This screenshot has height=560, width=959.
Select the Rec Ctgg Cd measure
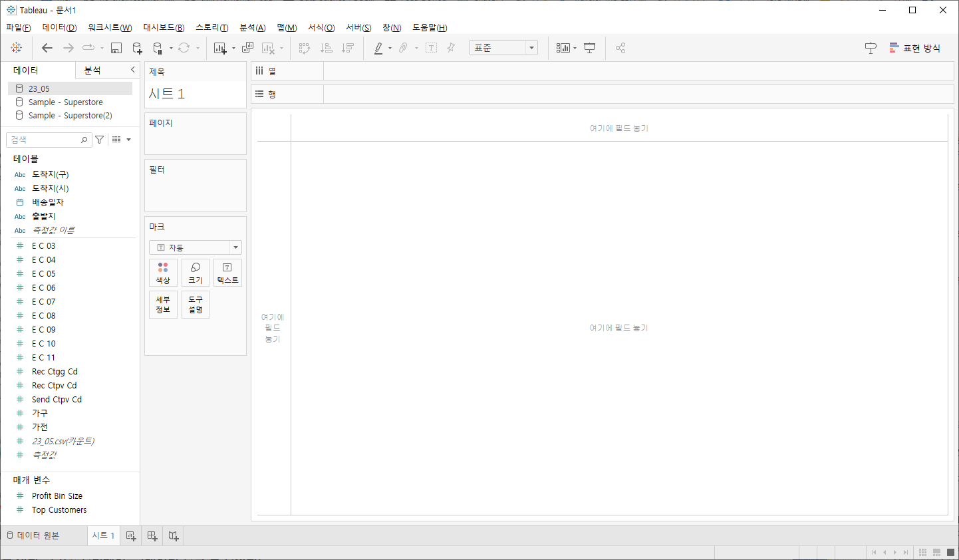[x=55, y=372]
